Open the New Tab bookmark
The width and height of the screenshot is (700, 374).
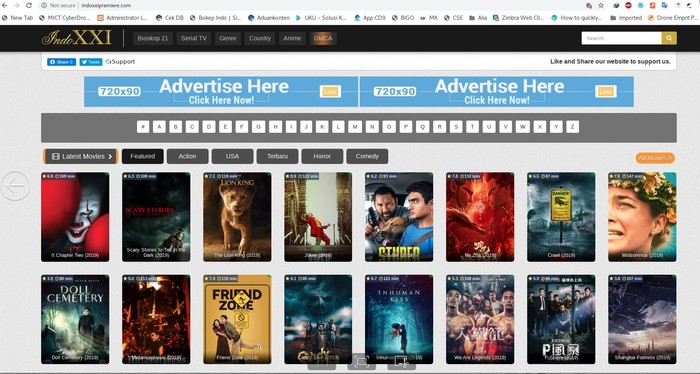[18, 18]
